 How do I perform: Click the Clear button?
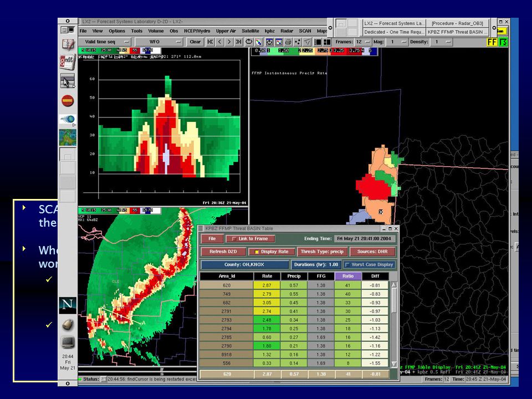click(x=195, y=42)
